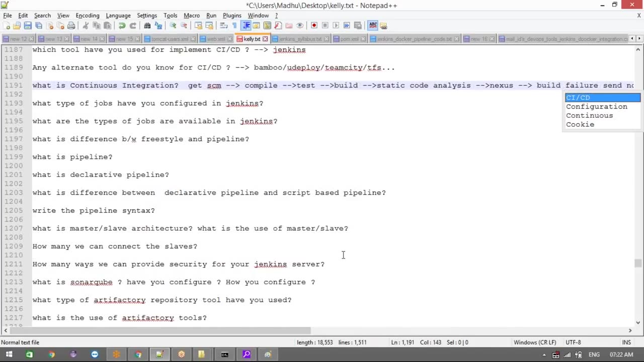The image size is (644, 362).
Task: Switch to the pom.xml tab
Action: click(x=349, y=39)
